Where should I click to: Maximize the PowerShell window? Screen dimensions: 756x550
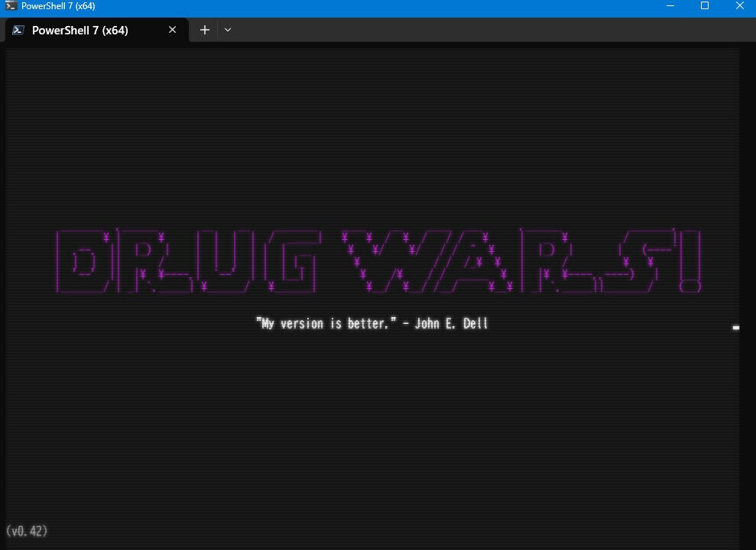pos(705,6)
